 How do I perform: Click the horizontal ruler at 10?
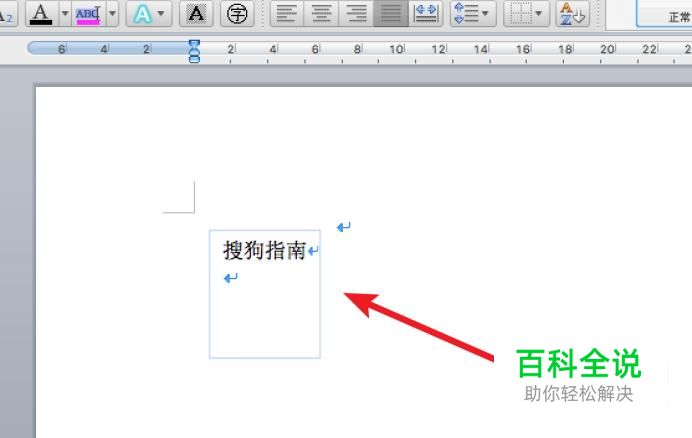pyautogui.click(x=396, y=49)
